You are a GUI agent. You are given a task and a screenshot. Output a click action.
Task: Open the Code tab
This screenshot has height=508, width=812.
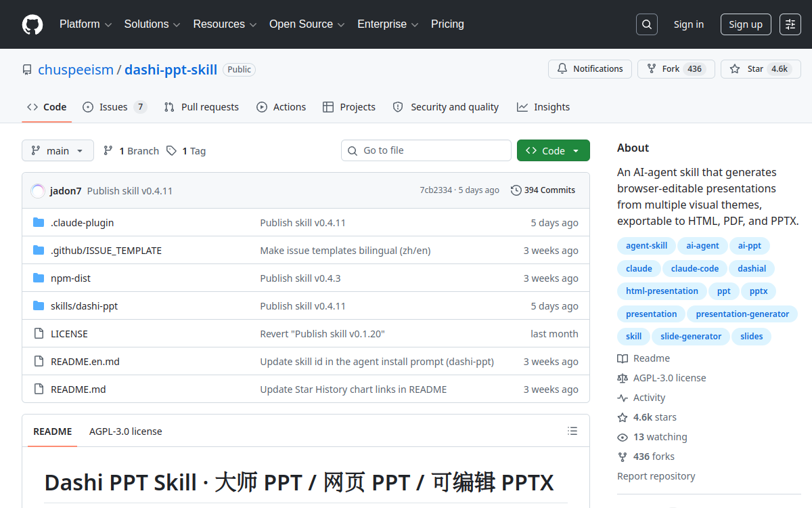47,107
